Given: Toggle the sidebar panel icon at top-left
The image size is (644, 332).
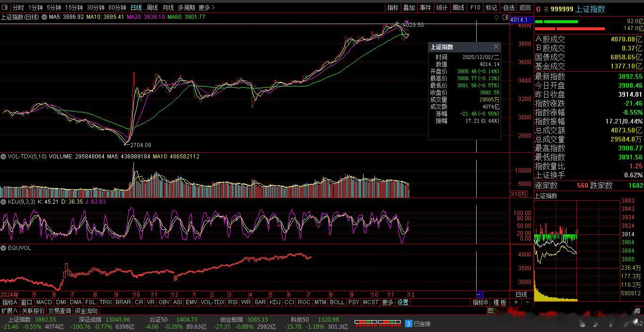Looking at the screenshot, I should click(x=6, y=8).
